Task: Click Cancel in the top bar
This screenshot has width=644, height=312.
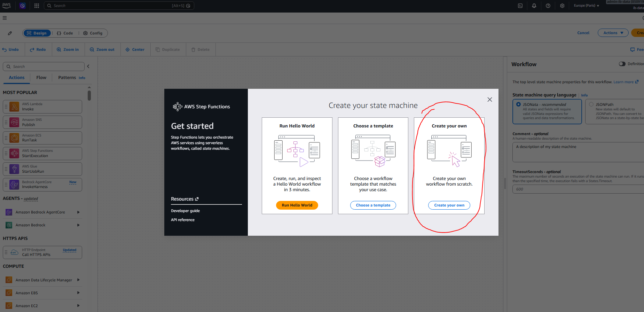Action: 583,33
